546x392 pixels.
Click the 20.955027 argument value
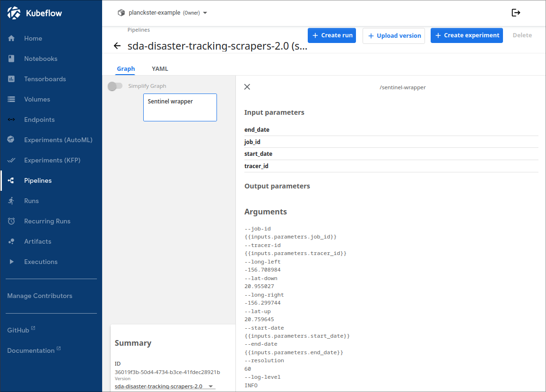(x=259, y=286)
